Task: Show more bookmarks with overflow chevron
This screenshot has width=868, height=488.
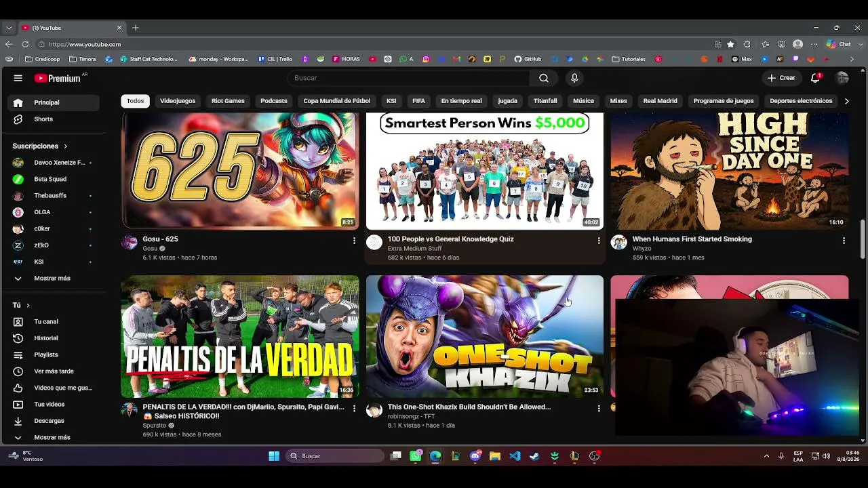Action: pyautogui.click(x=852, y=59)
